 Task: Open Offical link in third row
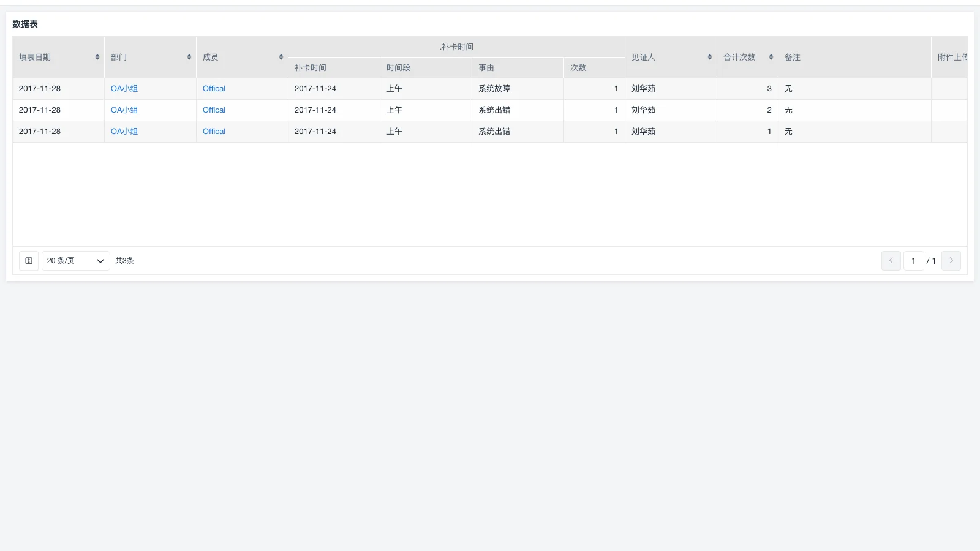click(214, 132)
